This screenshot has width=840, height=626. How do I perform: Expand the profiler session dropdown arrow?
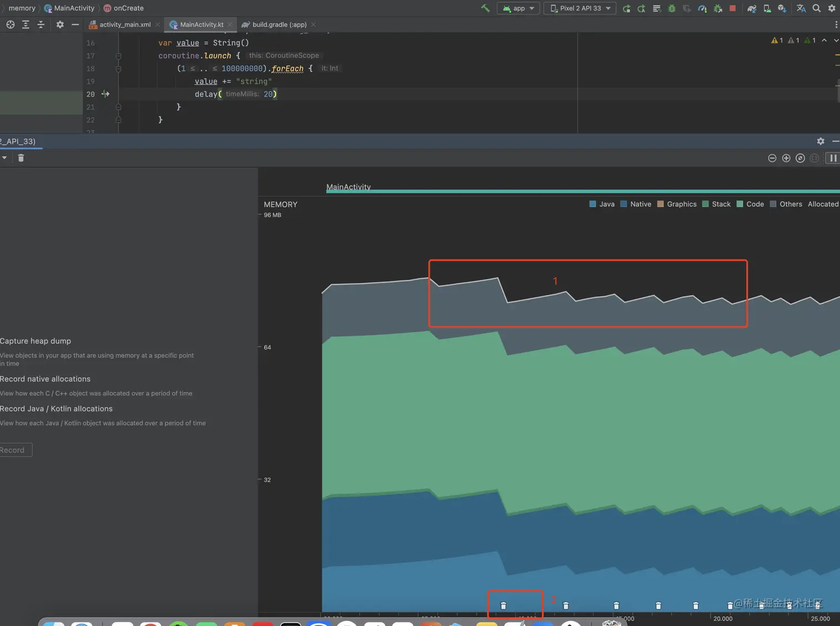pyautogui.click(x=4, y=158)
